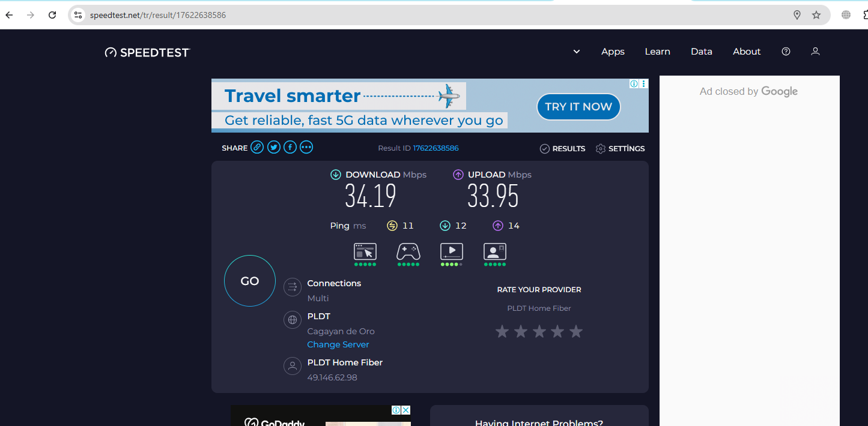
Task: Open the SETTINGS page
Action: tap(620, 149)
